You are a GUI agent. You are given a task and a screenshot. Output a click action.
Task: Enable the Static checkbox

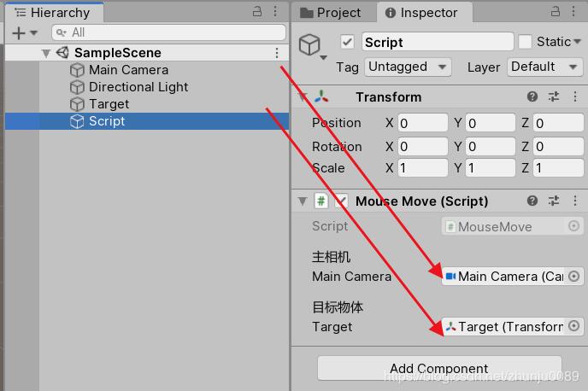tap(525, 42)
